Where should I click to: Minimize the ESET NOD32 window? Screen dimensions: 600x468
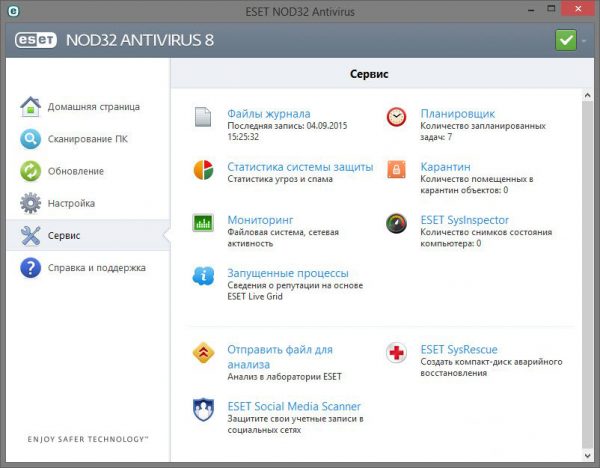(531, 10)
